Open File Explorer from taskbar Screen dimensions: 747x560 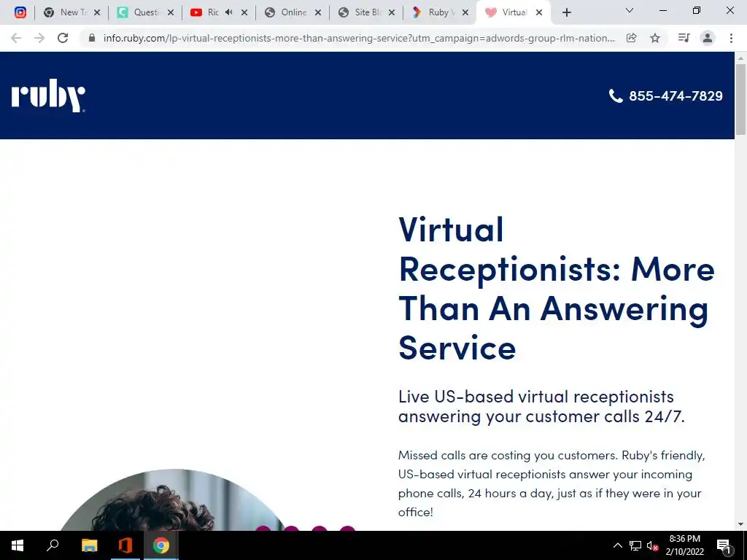coord(89,545)
